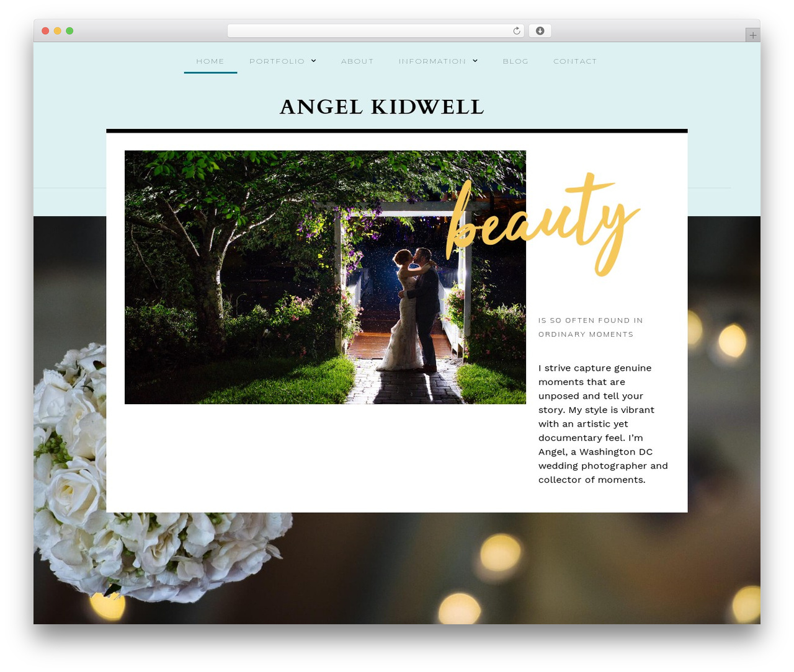Open the Portfolio menu item
Image resolution: width=794 pixels, height=672 pixels.
[x=277, y=61]
